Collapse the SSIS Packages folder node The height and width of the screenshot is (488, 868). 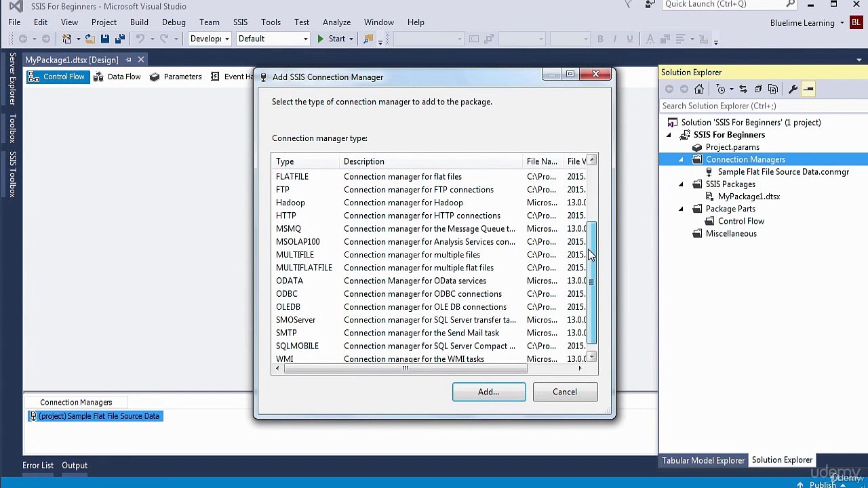point(681,184)
